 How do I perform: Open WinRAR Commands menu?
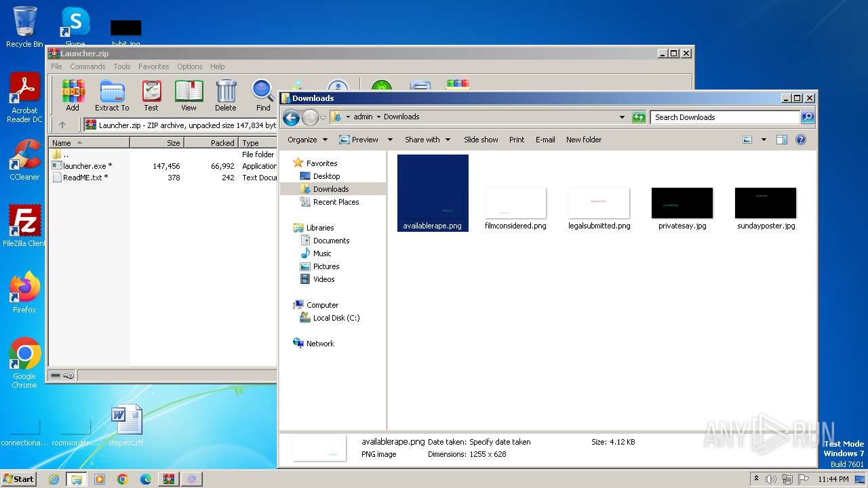[x=87, y=66]
